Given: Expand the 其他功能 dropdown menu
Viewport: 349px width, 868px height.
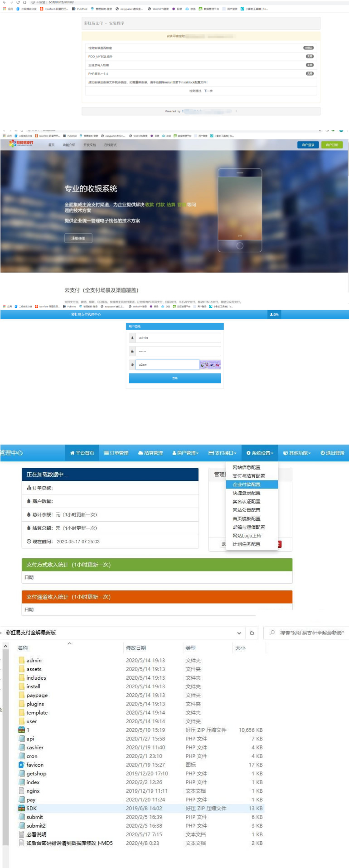Looking at the screenshot, I should point(297,453).
